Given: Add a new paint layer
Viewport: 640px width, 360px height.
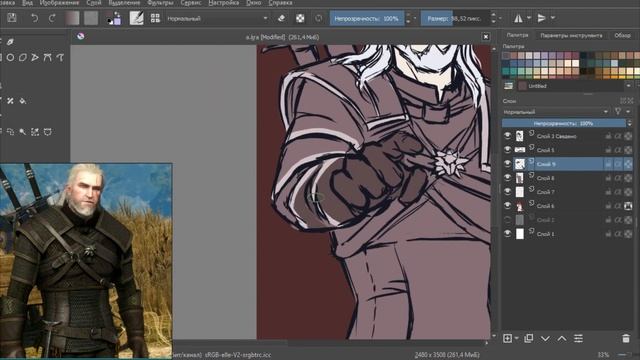Looking at the screenshot, I should pos(507,338).
